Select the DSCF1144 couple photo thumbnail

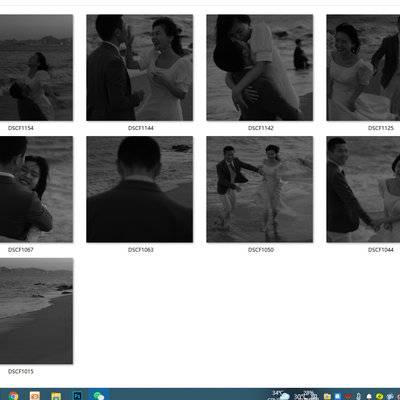coord(139,68)
